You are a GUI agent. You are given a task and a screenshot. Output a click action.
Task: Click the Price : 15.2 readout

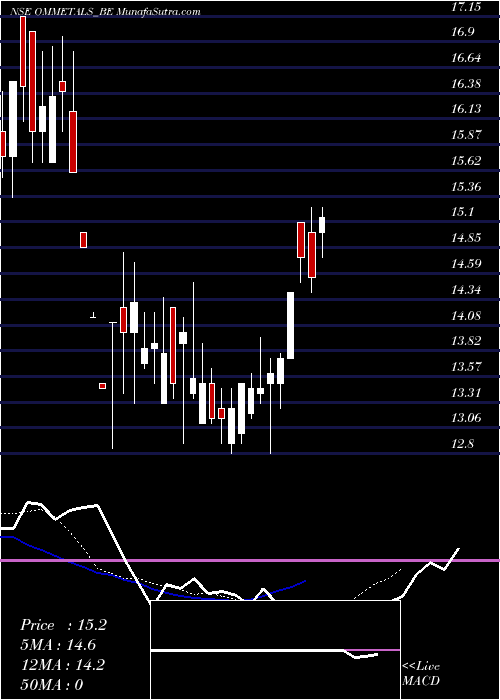63,625
